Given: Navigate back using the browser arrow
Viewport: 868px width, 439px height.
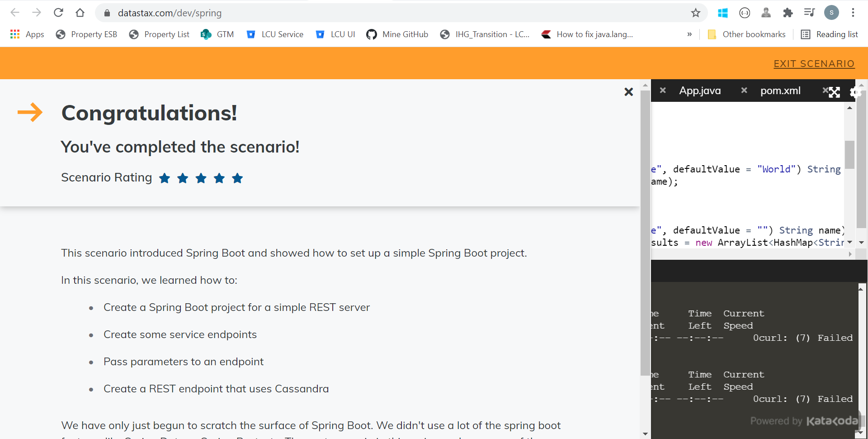Looking at the screenshot, I should 15,13.
